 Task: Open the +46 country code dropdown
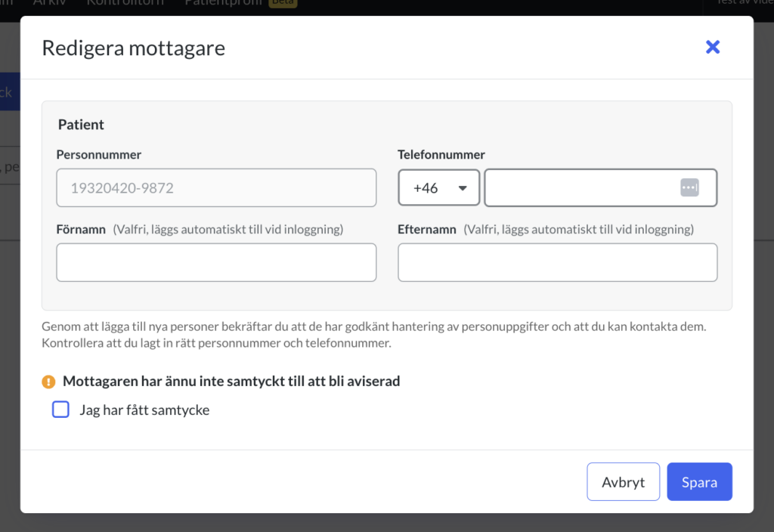point(439,187)
